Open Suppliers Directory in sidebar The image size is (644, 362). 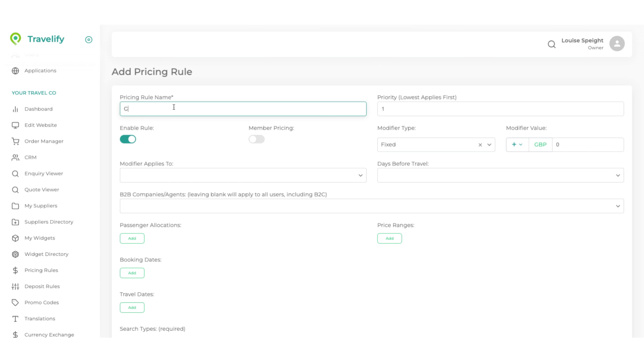click(49, 222)
